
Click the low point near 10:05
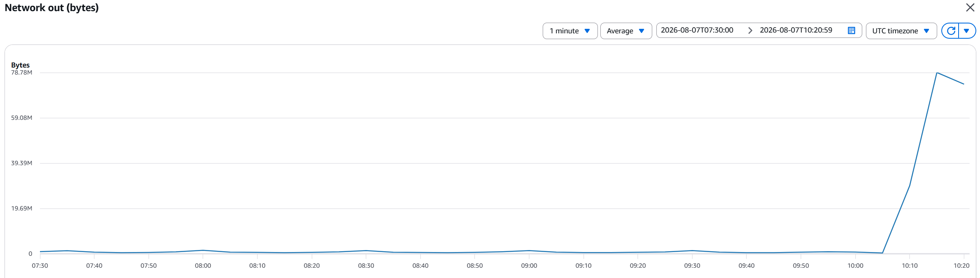[x=882, y=253]
